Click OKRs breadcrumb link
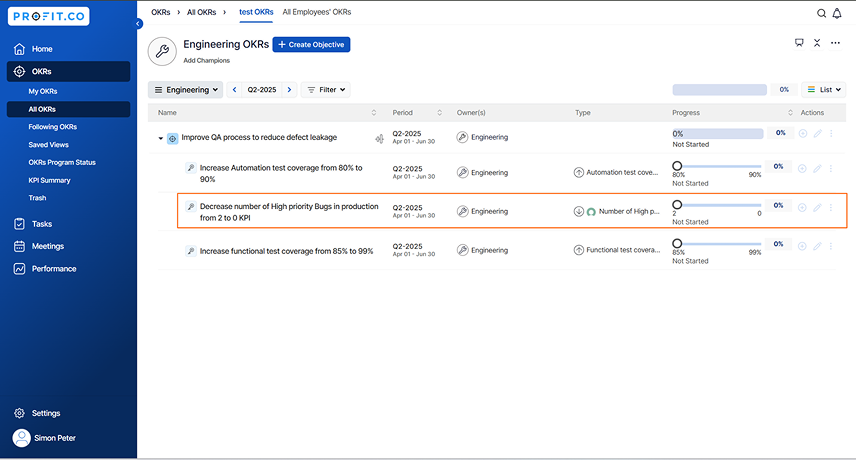856x460 pixels. coord(160,12)
